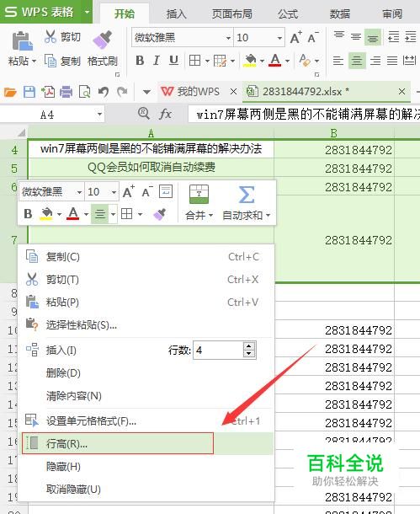This screenshot has height=514, width=420.
Task: Click the Undo arrow icon
Action: (104, 92)
